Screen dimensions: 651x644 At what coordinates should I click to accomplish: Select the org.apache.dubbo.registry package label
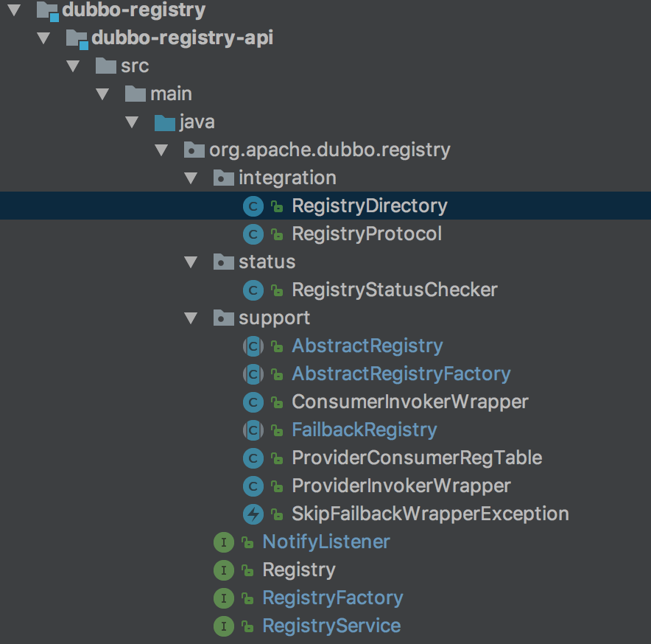[x=330, y=150]
